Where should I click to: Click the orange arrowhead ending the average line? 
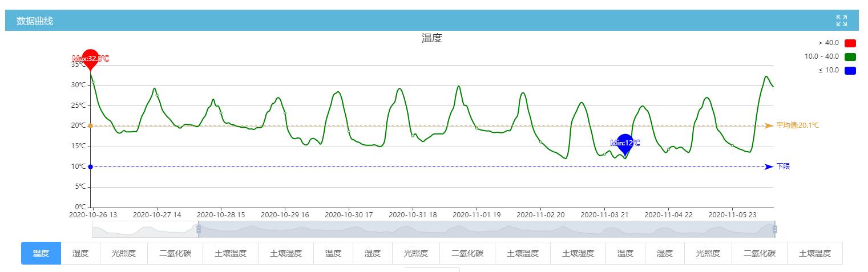[769, 125]
